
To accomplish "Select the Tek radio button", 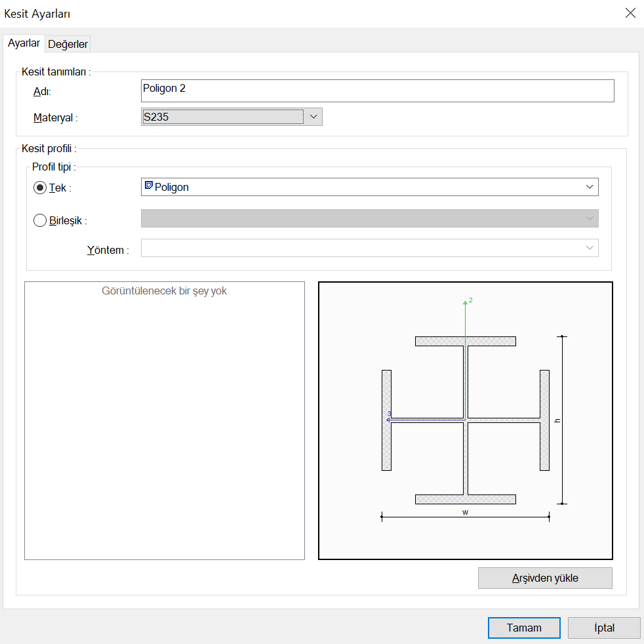I will coord(40,188).
